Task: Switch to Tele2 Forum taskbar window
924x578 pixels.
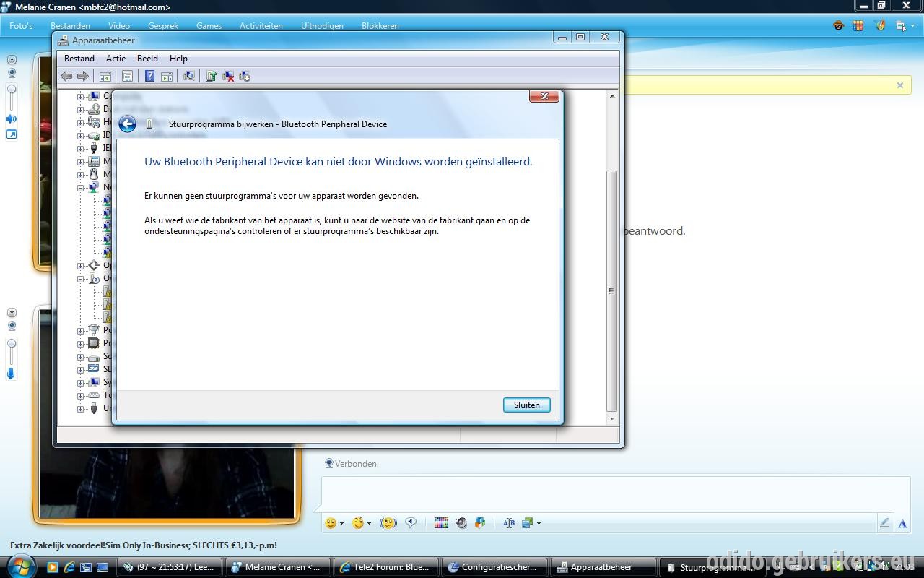Action: pyautogui.click(x=385, y=567)
